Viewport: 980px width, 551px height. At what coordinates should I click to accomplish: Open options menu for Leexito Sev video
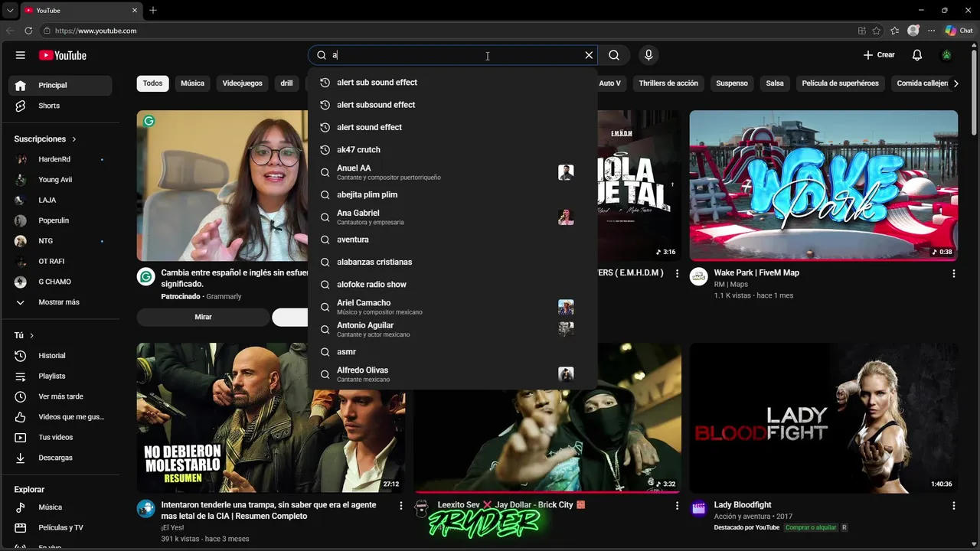tap(677, 506)
